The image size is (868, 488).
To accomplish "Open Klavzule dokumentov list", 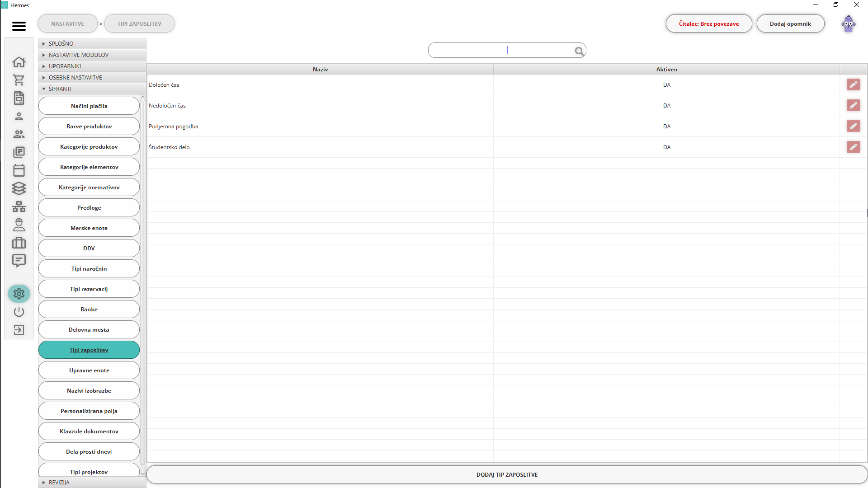I will [89, 431].
